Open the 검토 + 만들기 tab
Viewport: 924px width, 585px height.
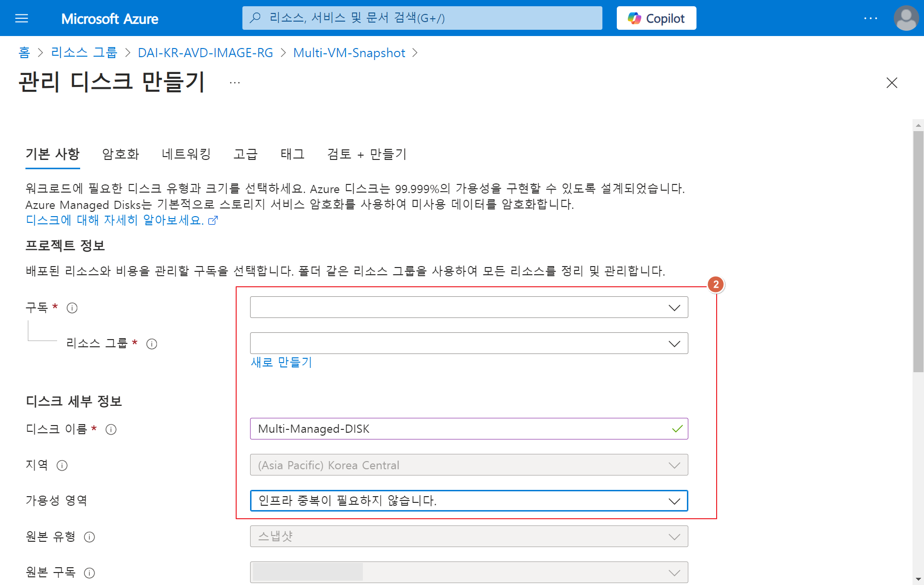(x=367, y=154)
